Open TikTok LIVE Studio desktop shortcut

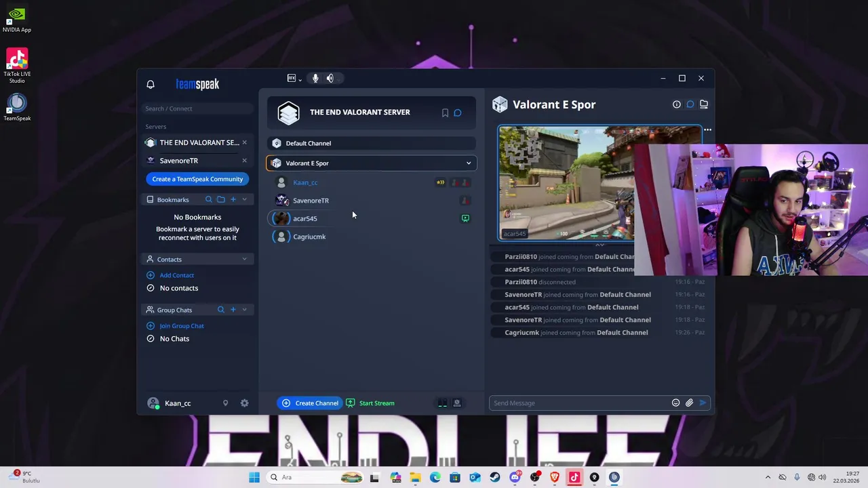pos(17,65)
